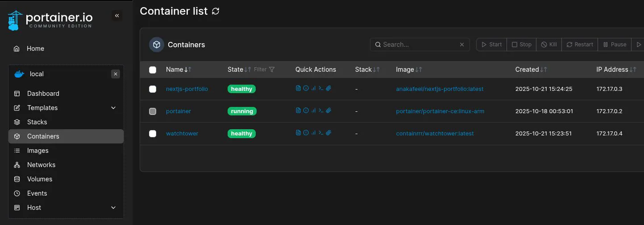Open the watchtower container link

(x=182, y=134)
